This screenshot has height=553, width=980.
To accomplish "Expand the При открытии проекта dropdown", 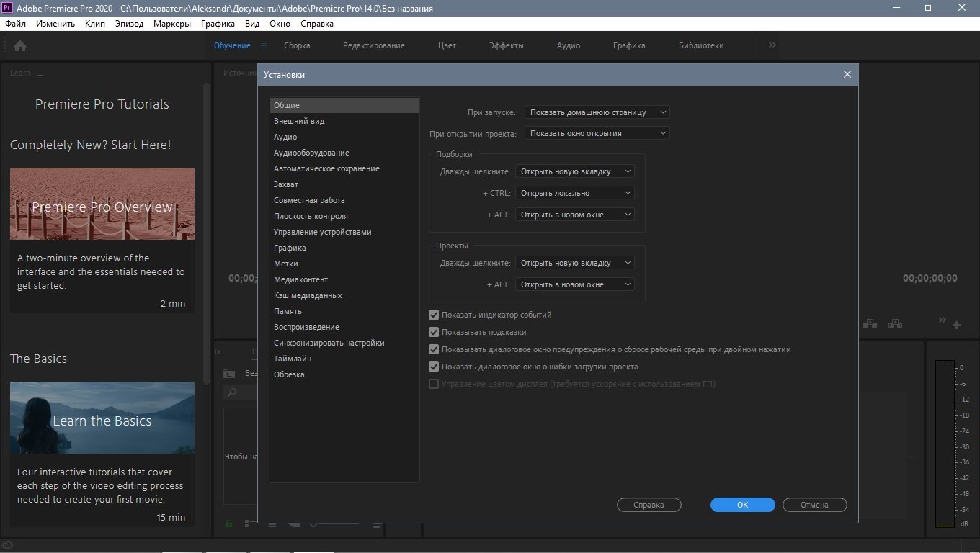I will click(x=597, y=133).
